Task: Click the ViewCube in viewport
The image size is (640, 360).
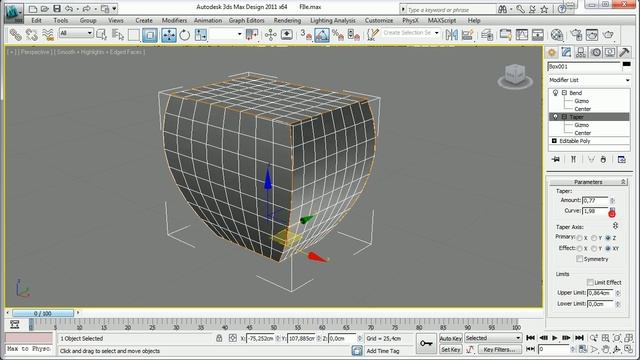Action: coord(515,76)
